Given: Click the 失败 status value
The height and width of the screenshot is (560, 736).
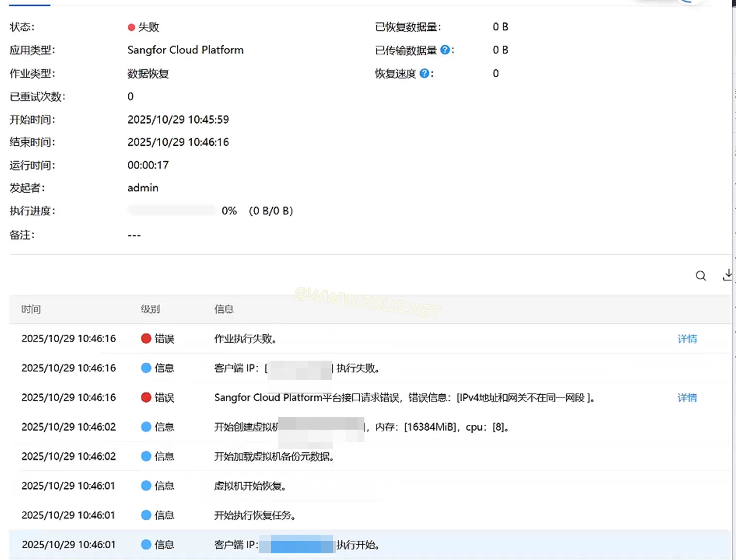Looking at the screenshot, I should point(149,27).
